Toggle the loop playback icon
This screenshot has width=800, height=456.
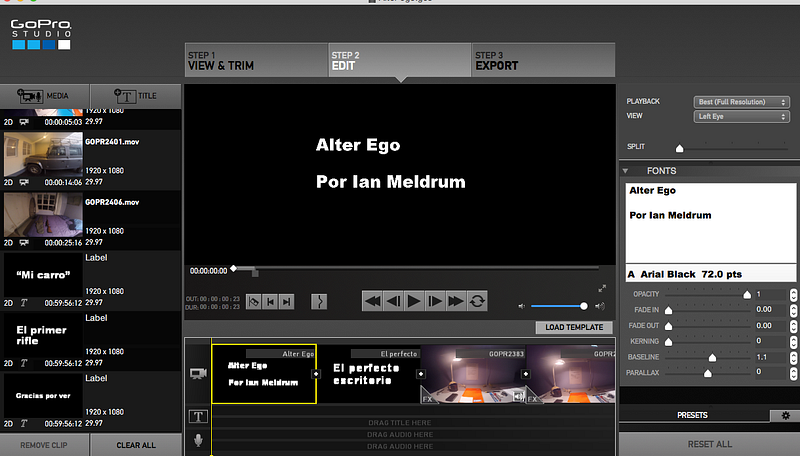(x=477, y=301)
